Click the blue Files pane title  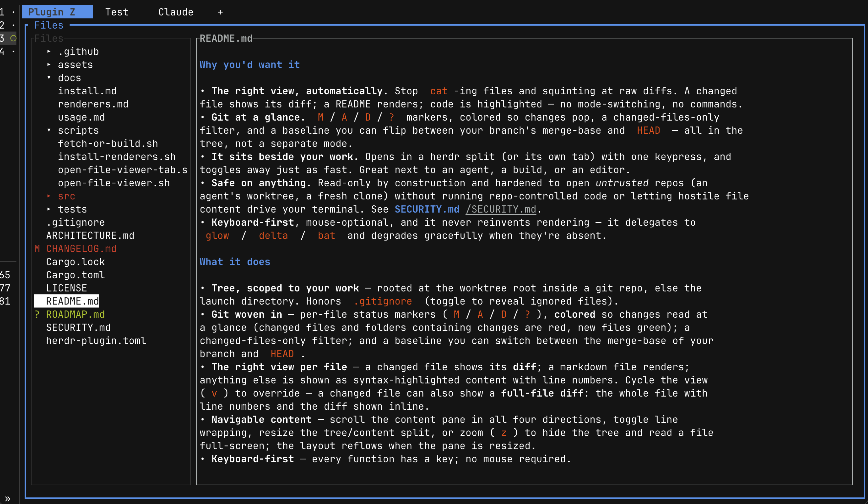(49, 25)
